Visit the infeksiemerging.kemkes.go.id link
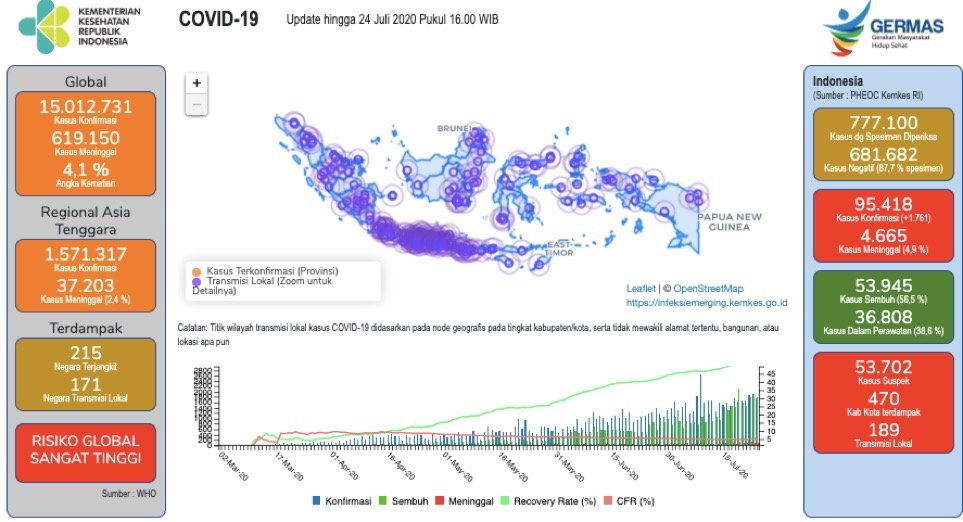Image resolution: width=963 pixels, height=522 pixels. coord(707,302)
